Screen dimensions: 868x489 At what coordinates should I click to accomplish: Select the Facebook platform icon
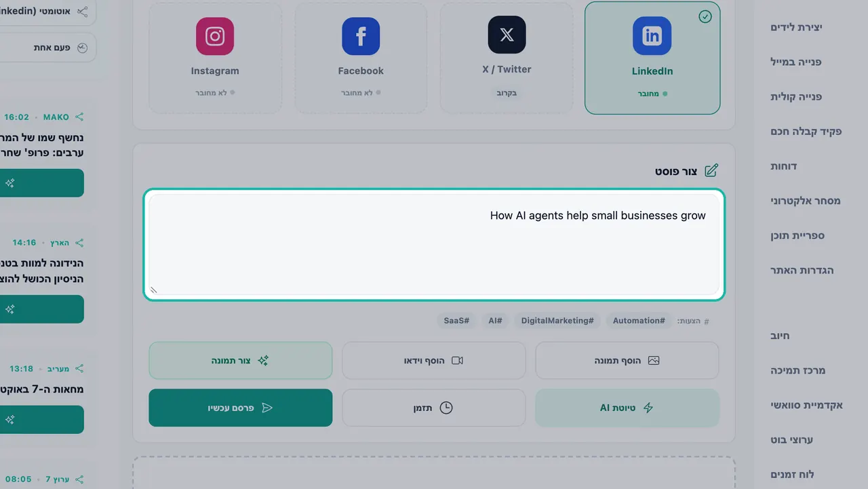361,36
